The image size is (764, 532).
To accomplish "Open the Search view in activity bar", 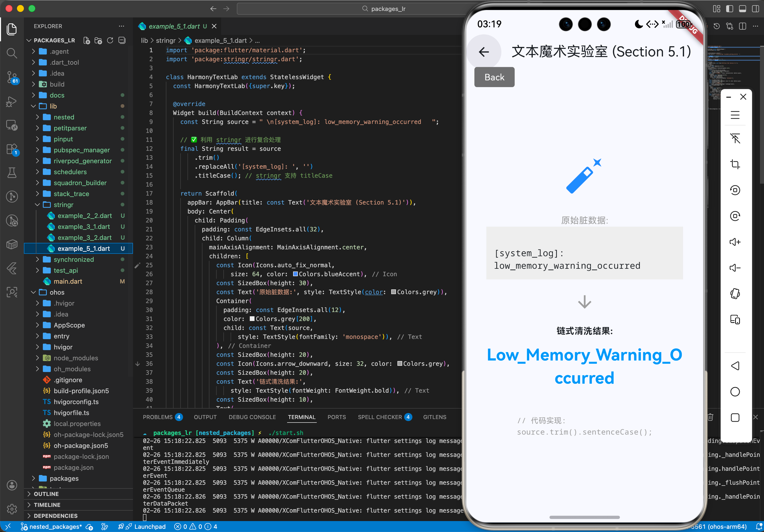I will coord(12,53).
